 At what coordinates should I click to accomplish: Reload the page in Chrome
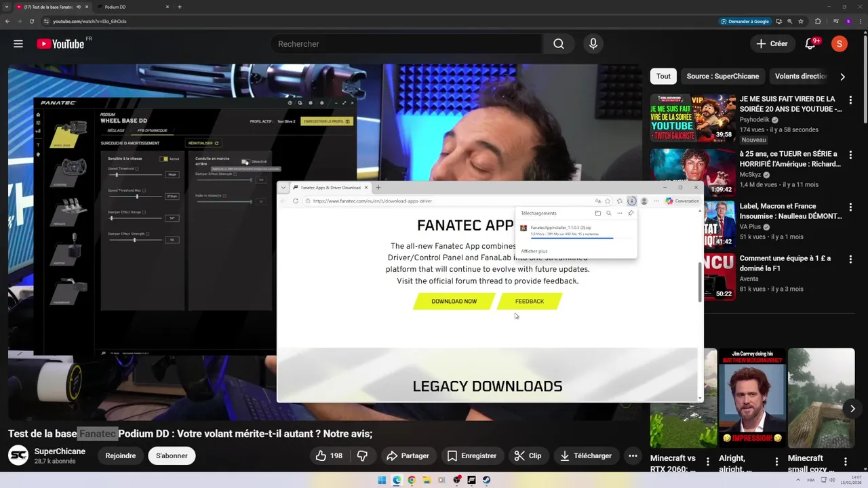coord(31,21)
